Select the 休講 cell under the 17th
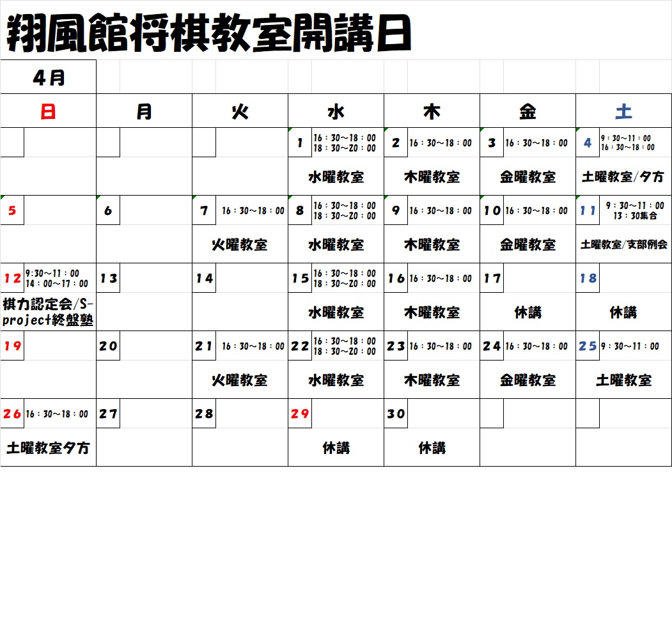The width and height of the screenshot is (672, 629). coord(527,313)
